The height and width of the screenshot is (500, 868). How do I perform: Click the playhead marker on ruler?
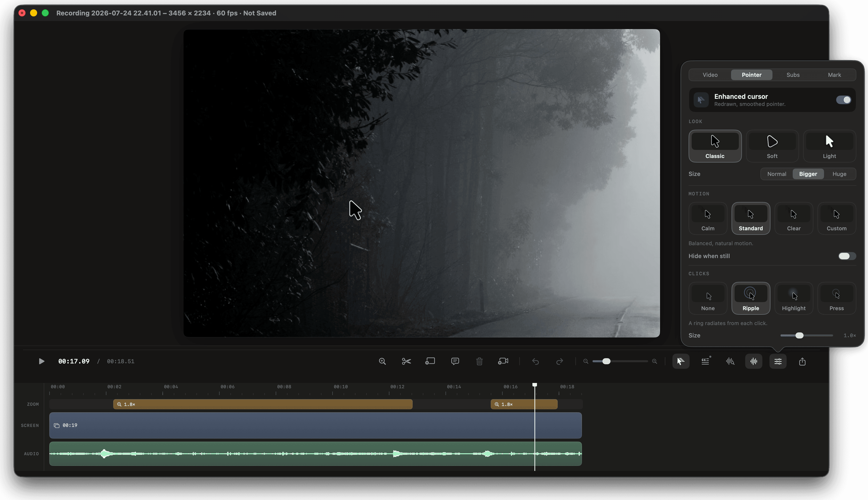535,385
